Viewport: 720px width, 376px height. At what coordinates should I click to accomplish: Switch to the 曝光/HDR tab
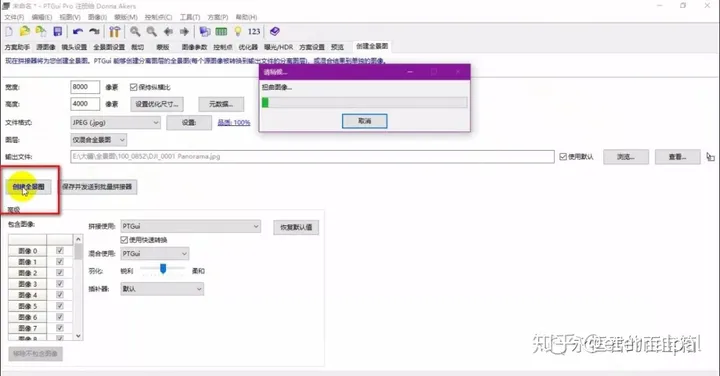pyautogui.click(x=278, y=47)
